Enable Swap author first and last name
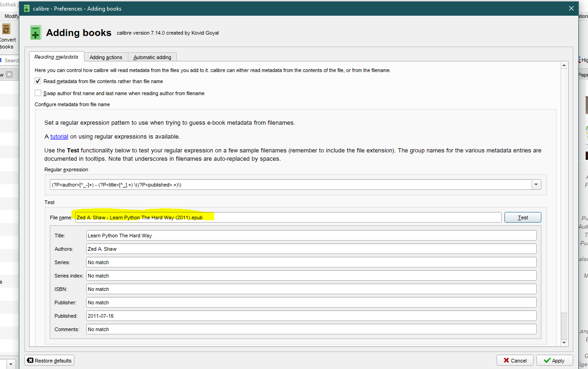588x369 pixels. pyautogui.click(x=38, y=93)
